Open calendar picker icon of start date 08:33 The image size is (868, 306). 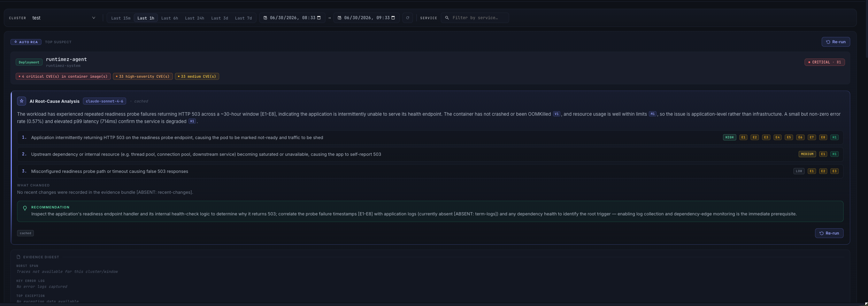coord(319,18)
